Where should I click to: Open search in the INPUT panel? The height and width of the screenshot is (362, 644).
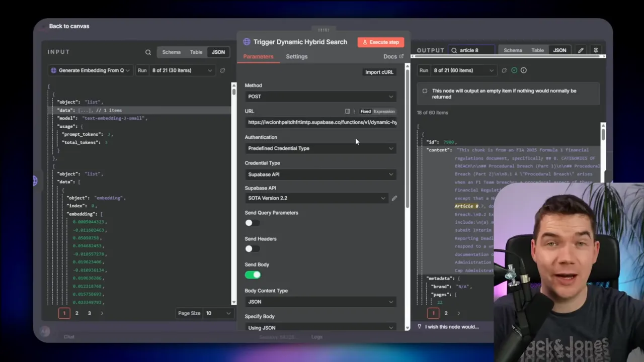pyautogui.click(x=148, y=52)
